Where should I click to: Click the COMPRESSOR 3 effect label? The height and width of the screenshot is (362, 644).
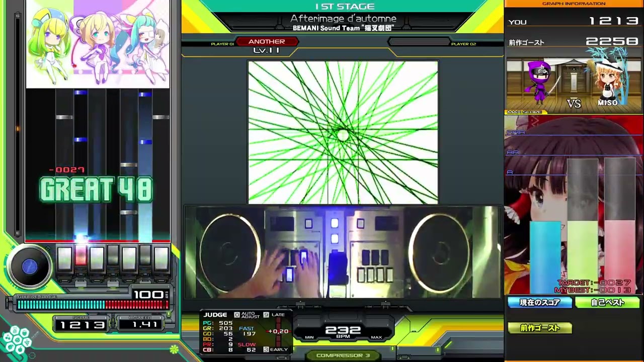coord(343,355)
